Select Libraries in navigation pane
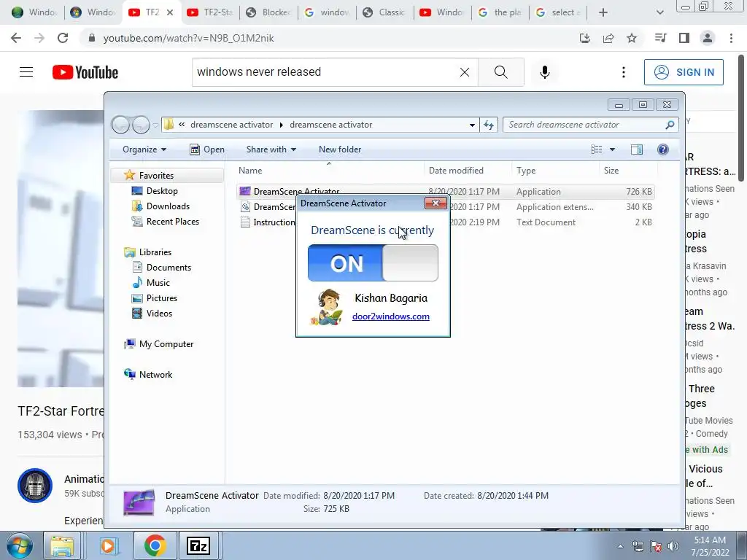Viewport: 747px width, 560px height. (155, 252)
